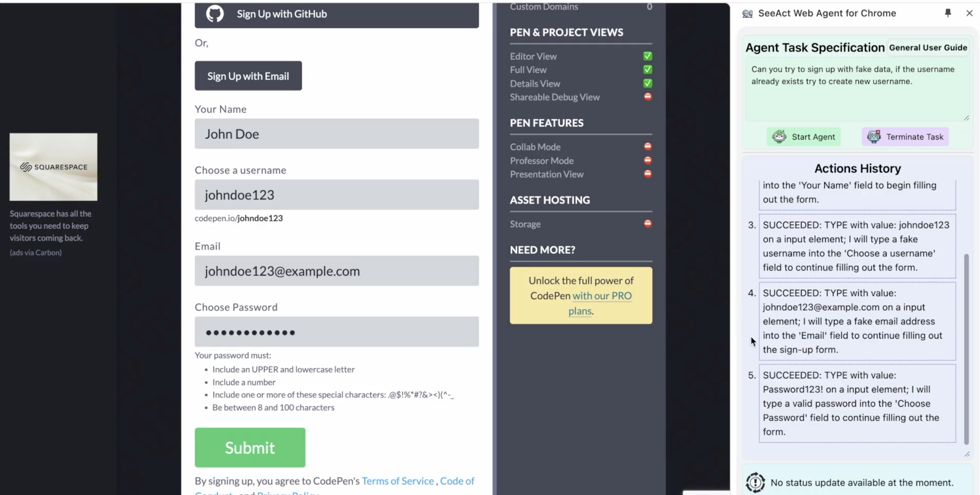The width and height of the screenshot is (980, 495).
Task: Click the Terminate Task button
Action: pos(905,137)
